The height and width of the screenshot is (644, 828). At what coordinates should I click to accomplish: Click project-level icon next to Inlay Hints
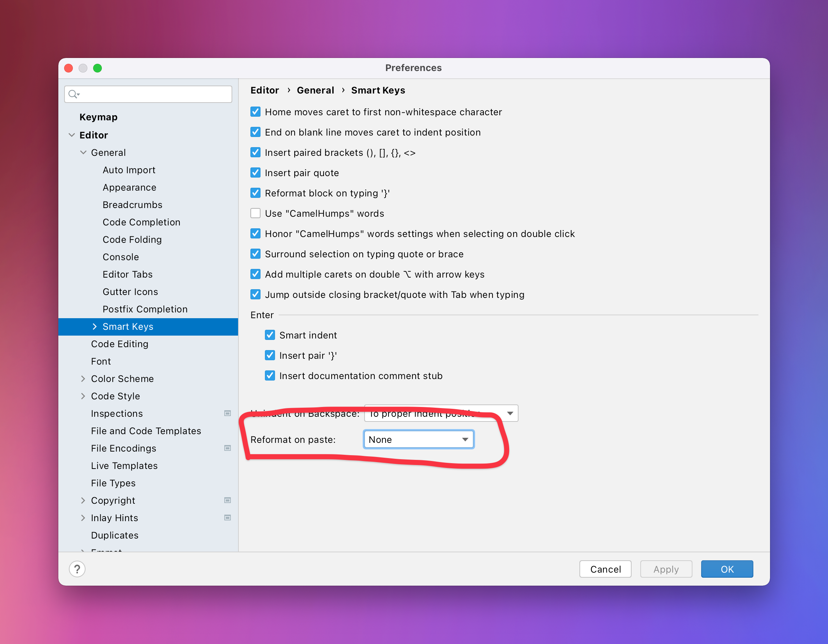[228, 518]
